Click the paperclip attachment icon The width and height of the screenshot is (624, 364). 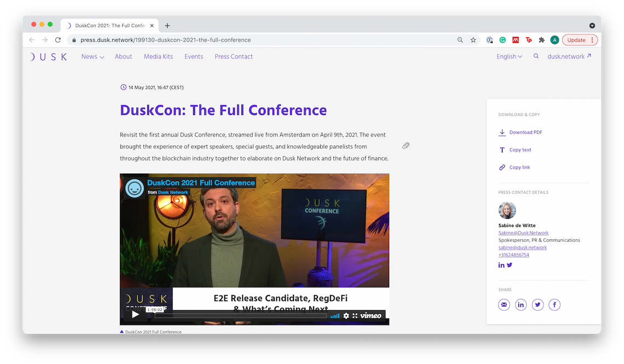406,146
